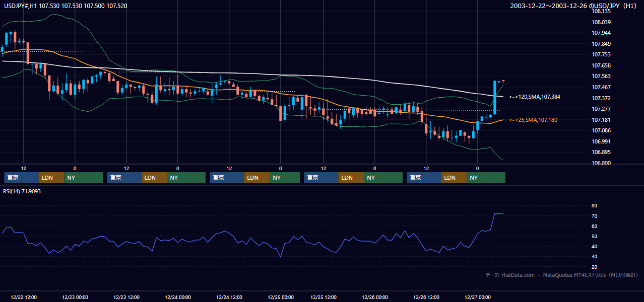Click the 106.895 price label
This screenshot has width=644, height=302.
(x=602, y=152)
